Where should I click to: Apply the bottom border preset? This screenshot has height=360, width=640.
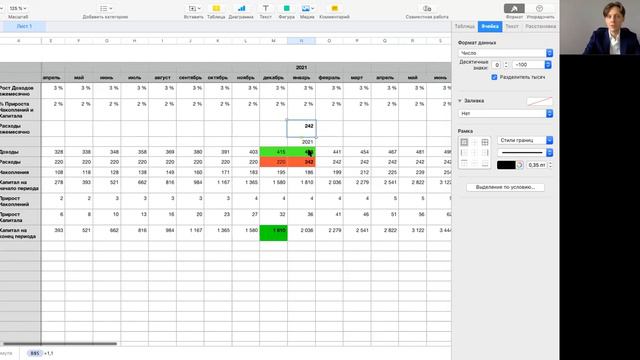pyautogui.click(x=485, y=163)
